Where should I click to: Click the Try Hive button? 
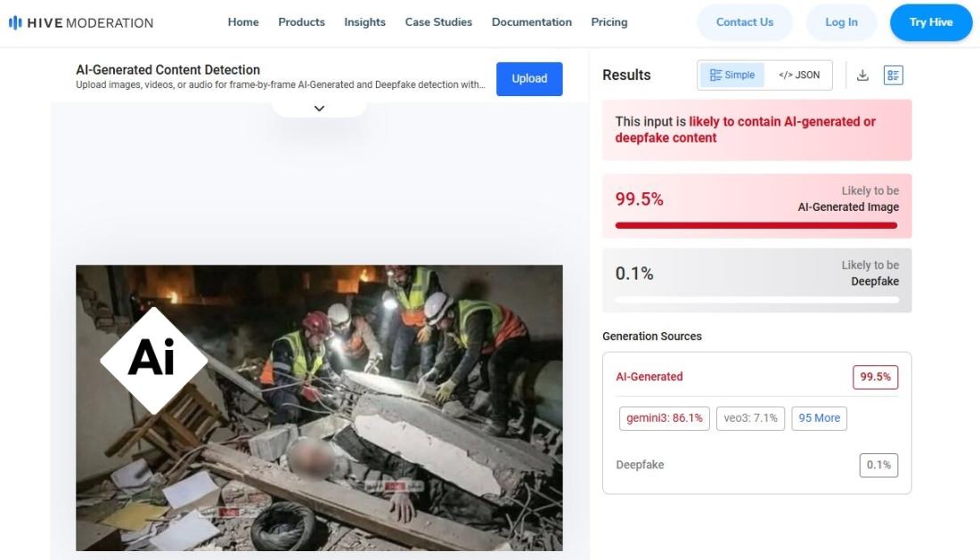930,22
